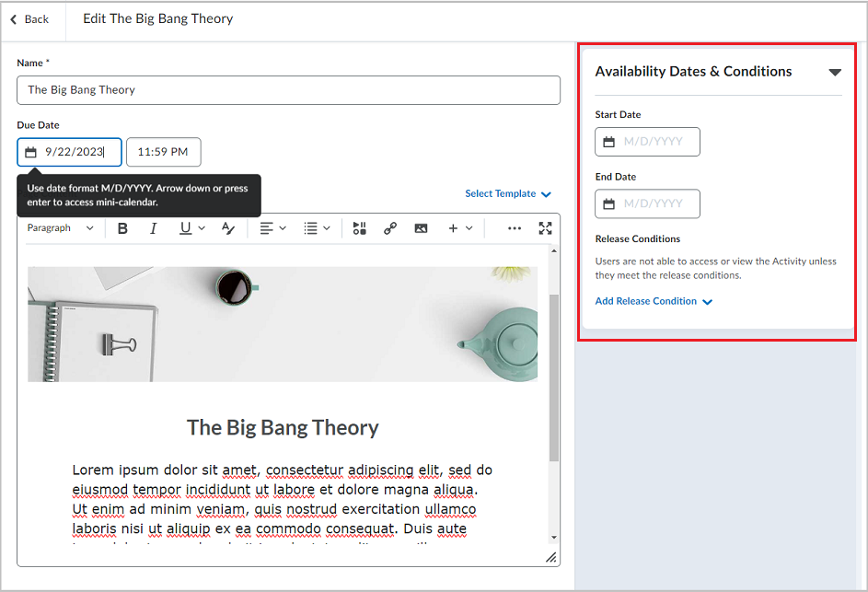Screen dimensions: 868x592
Task: Click the Insert Stuff media icon
Action: (x=360, y=228)
